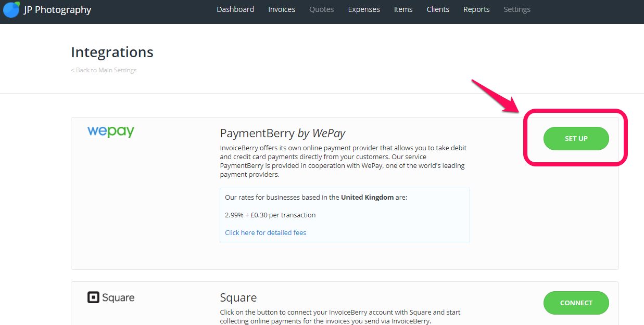Click the PaymentBerry description paragraph
The image size is (644, 325).
pyautogui.click(x=343, y=161)
